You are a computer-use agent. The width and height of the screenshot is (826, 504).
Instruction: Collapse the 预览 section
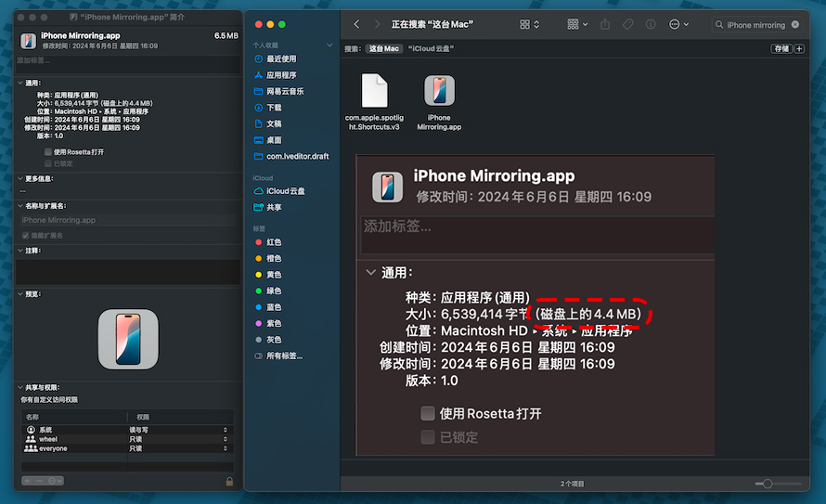click(x=20, y=294)
